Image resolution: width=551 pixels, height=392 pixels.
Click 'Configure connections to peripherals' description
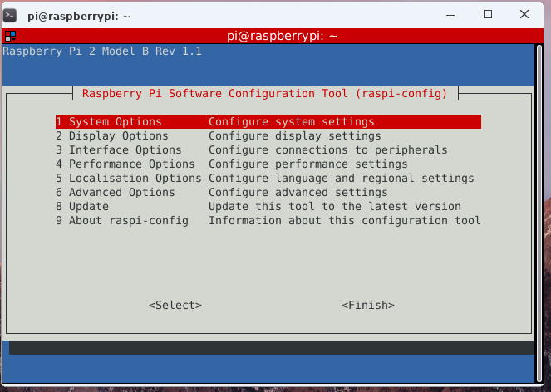click(x=328, y=150)
